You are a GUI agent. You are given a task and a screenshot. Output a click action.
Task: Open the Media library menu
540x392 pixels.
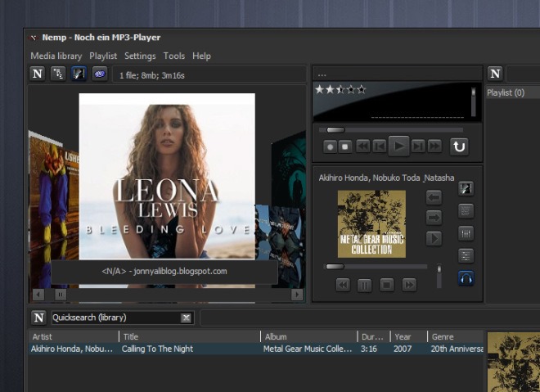[x=56, y=56]
